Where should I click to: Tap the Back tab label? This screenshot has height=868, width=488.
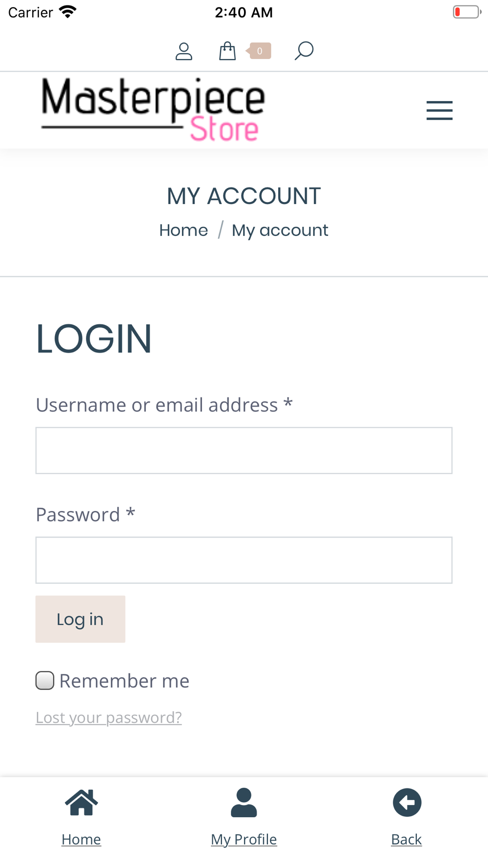click(407, 840)
